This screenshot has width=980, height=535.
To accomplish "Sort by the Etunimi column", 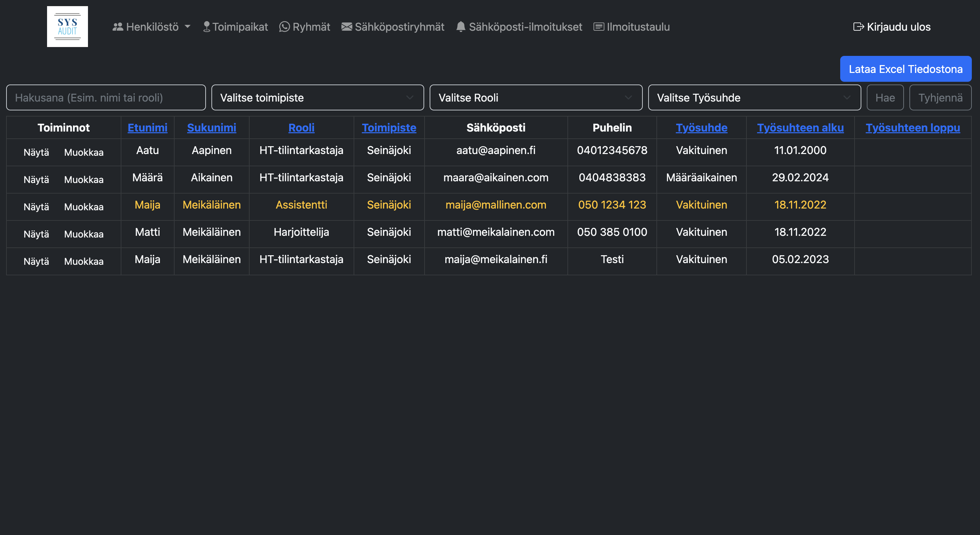I will point(147,128).
